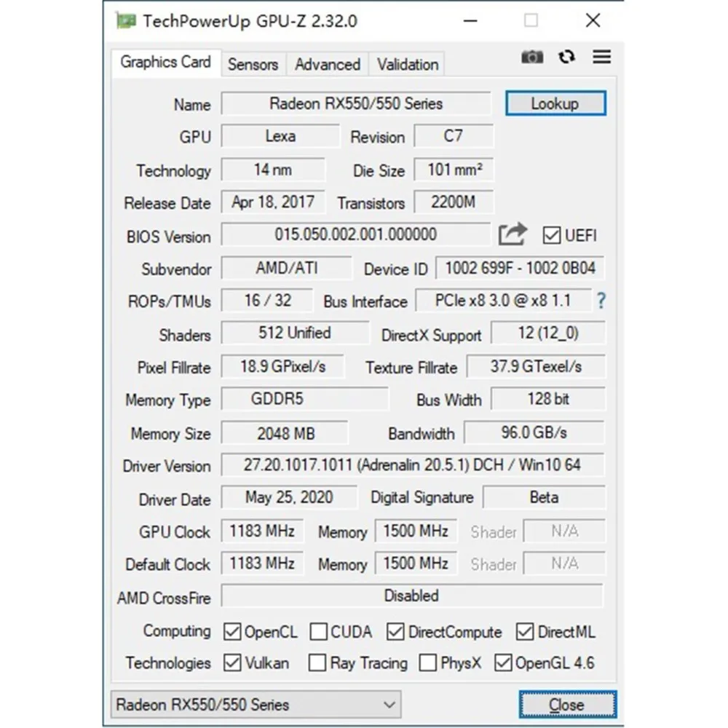Image resolution: width=728 pixels, height=728 pixels.
Task: Switch to the Sensors tab
Action: click(253, 64)
